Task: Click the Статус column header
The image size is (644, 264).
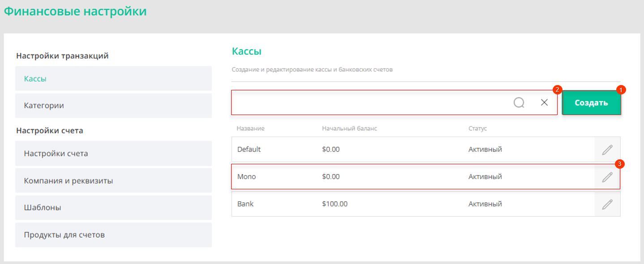Action: [478, 128]
